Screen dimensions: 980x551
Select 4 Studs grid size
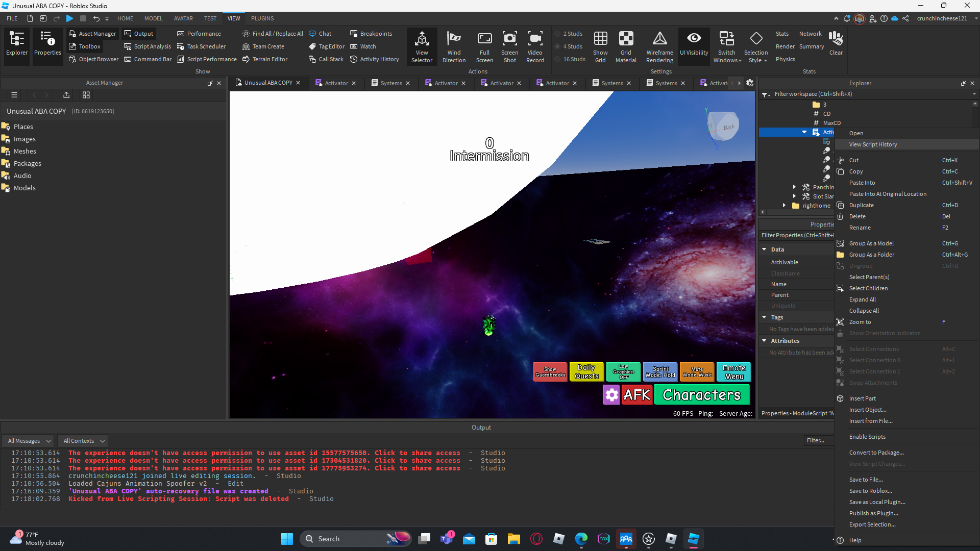tap(568, 46)
